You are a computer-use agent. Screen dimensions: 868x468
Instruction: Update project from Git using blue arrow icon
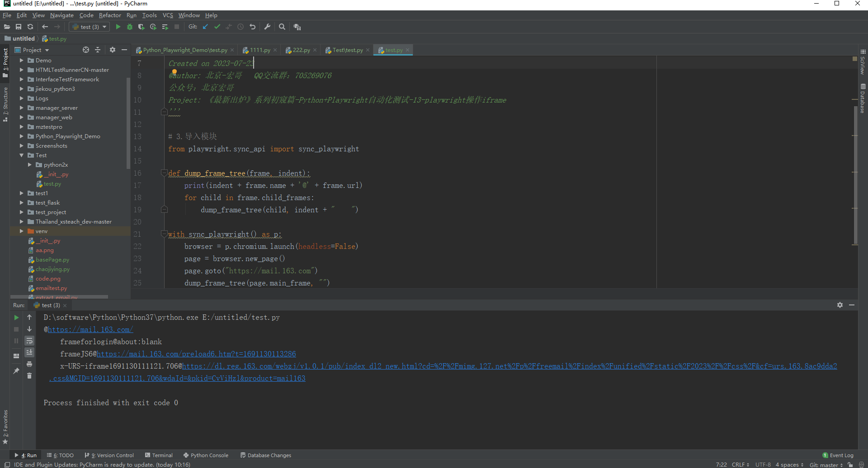pyautogui.click(x=205, y=27)
